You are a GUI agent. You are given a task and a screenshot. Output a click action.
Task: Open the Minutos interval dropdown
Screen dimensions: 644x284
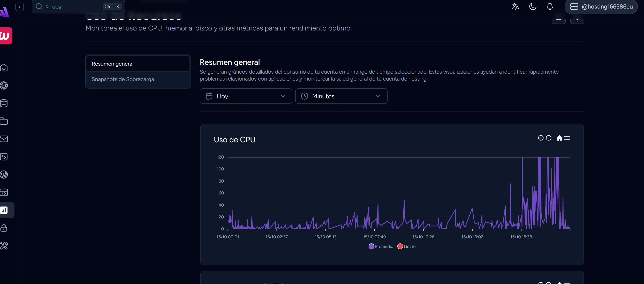click(341, 96)
